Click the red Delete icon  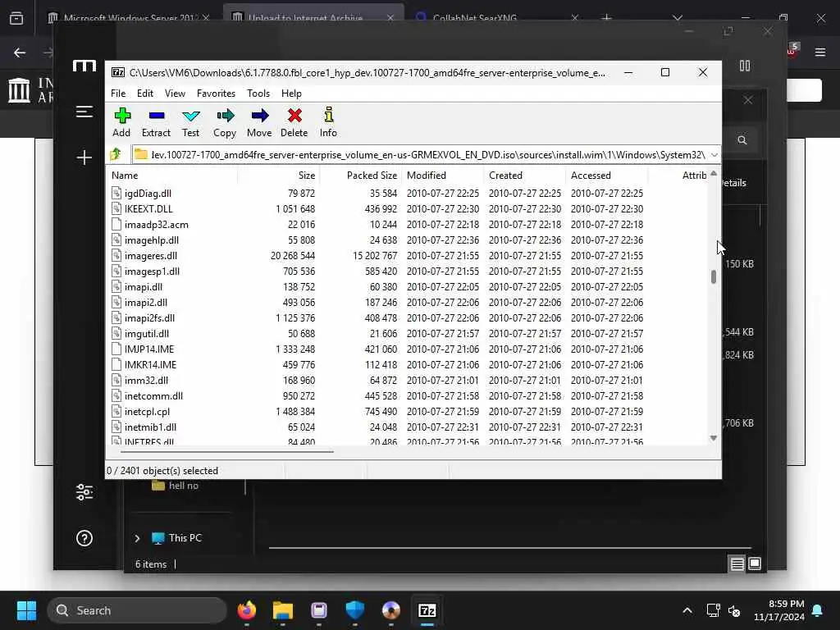point(294,122)
